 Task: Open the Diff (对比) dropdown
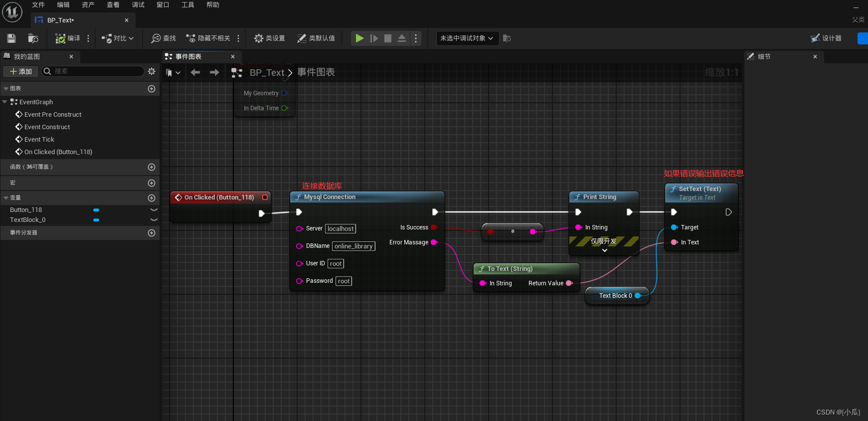(x=118, y=38)
